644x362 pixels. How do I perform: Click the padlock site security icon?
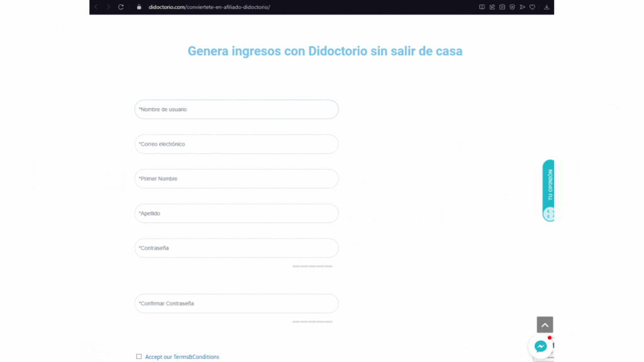tap(139, 7)
